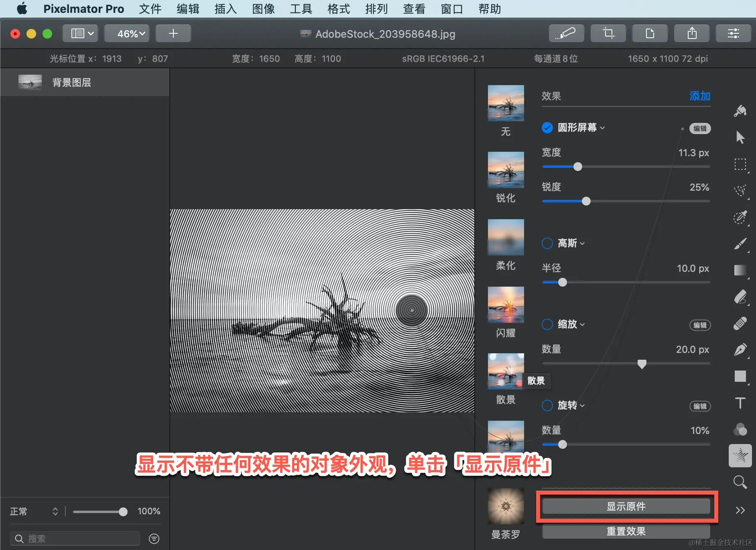756x550 pixels.
Task: Open the 编辑 menu in the menu bar
Action: click(x=188, y=9)
